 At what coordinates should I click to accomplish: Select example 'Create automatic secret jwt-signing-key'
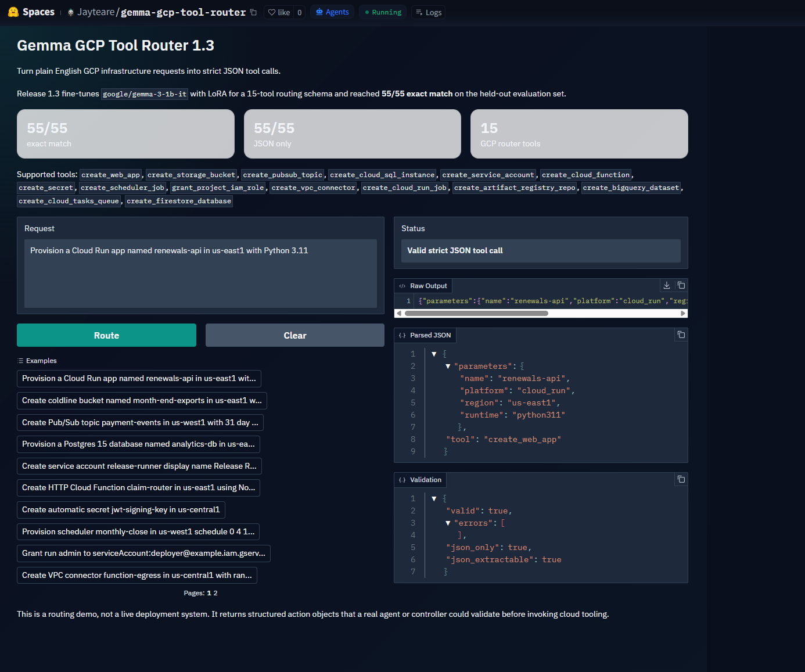[x=121, y=509]
